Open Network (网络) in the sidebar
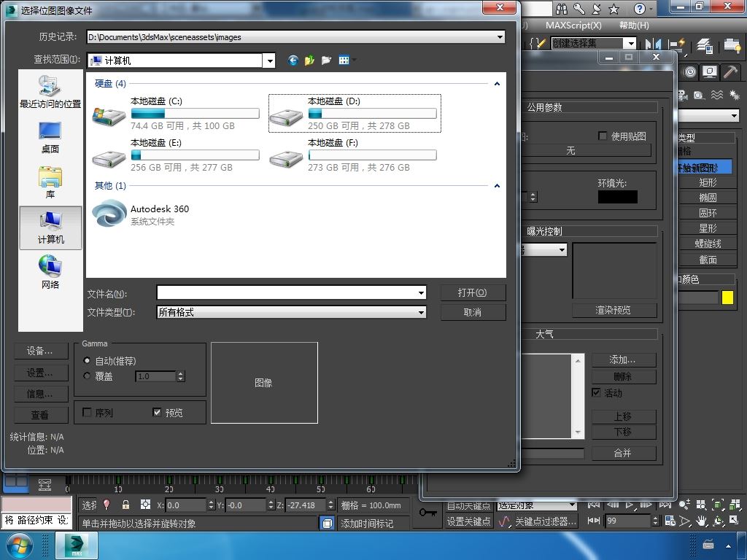747x560 pixels. pyautogui.click(x=50, y=272)
